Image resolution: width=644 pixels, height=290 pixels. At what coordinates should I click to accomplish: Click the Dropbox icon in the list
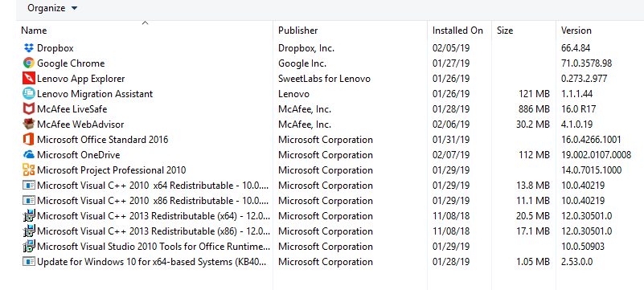tap(28, 48)
